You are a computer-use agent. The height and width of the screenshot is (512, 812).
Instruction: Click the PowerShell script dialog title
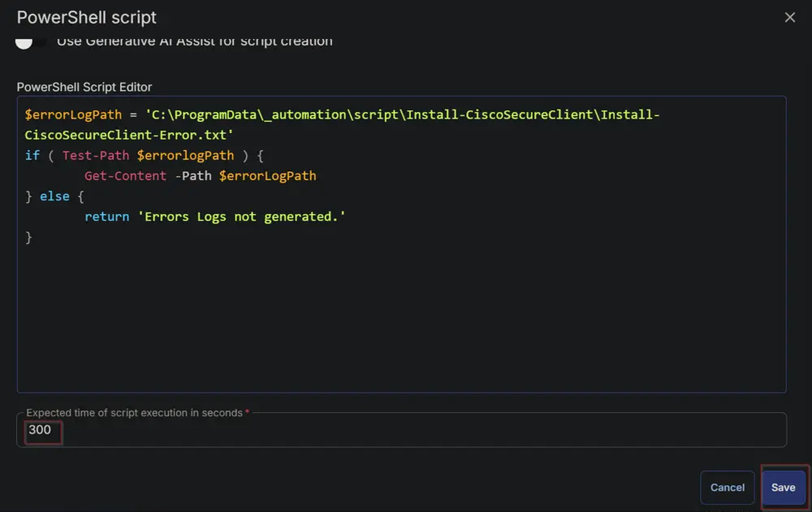[87, 18]
